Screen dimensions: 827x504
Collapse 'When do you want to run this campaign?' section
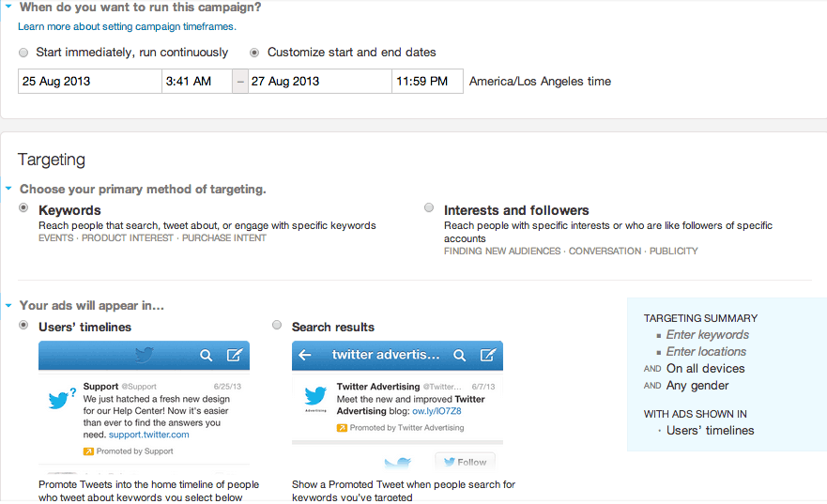pos(8,7)
